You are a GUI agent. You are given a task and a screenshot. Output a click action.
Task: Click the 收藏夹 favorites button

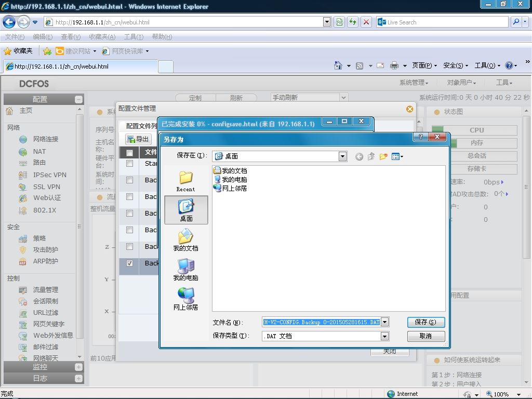18,51
